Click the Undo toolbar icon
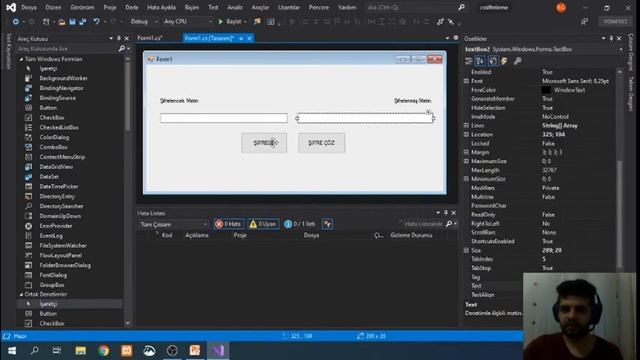The image size is (640, 360). 96,22
